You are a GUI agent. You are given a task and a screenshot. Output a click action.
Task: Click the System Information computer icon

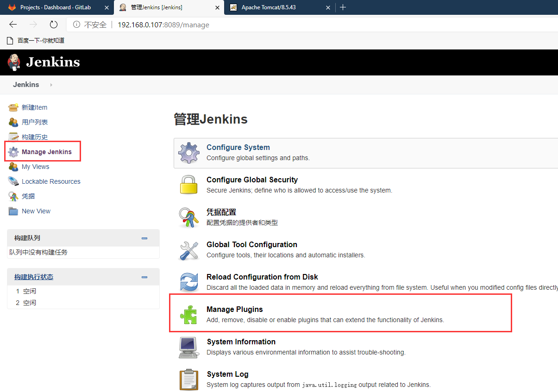pos(189,347)
